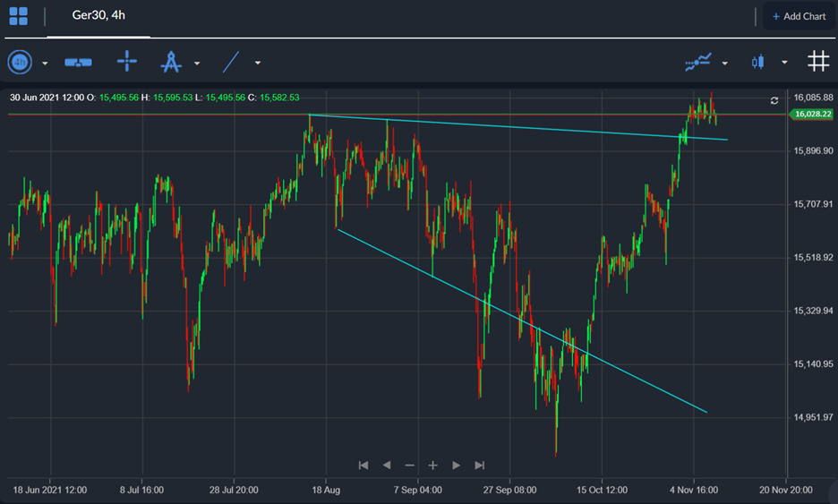The image size is (838, 504).
Task: Click the 16,028.22 current price label
Action: [811, 114]
